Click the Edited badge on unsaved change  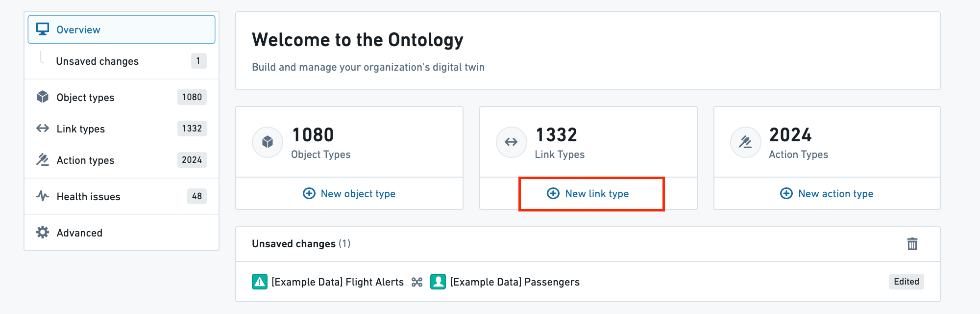pyautogui.click(x=906, y=282)
